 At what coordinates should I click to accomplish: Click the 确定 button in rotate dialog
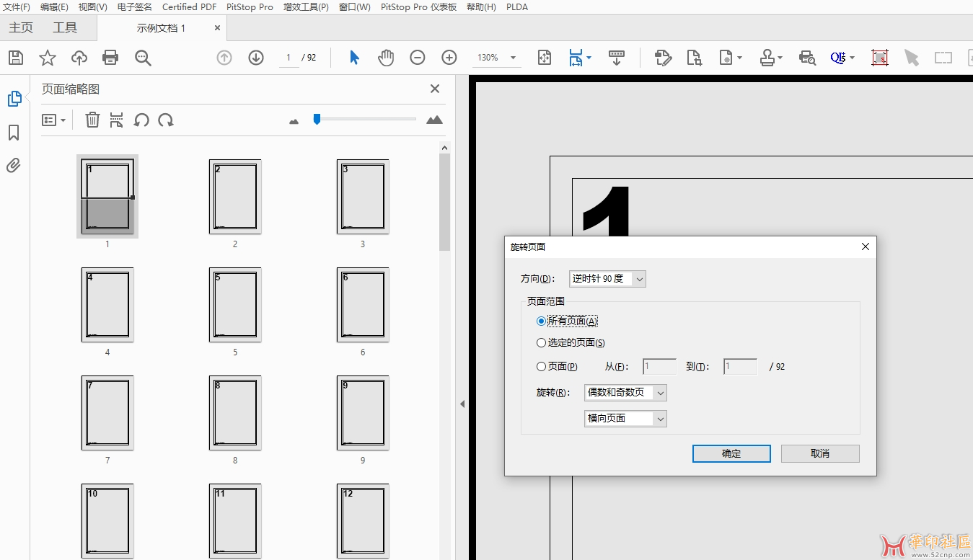731,453
